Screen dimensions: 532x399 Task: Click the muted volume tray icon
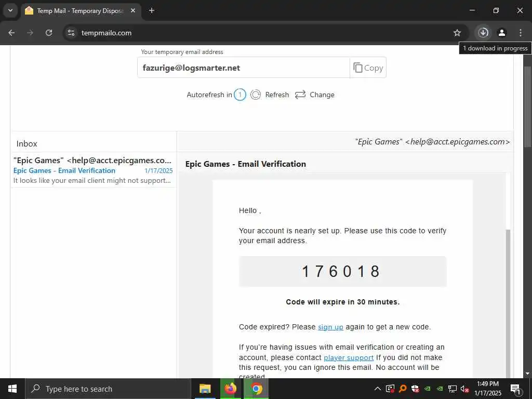pos(465,389)
